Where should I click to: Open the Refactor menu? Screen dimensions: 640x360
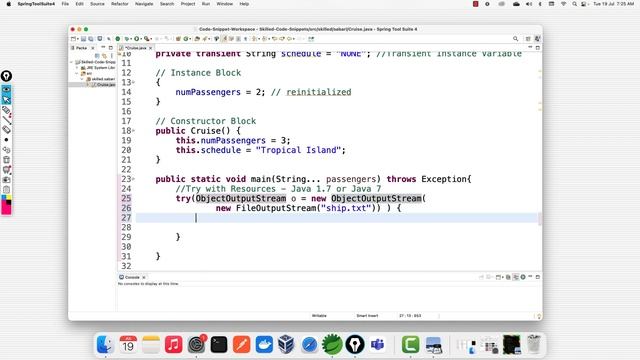click(120, 4)
